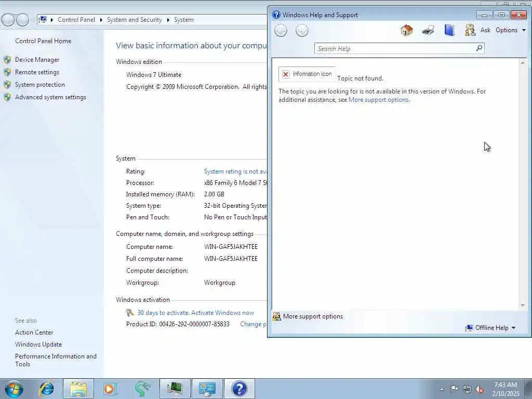The width and height of the screenshot is (532, 399).
Task: Click Activate Windows now link
Action: pos(222,313)
